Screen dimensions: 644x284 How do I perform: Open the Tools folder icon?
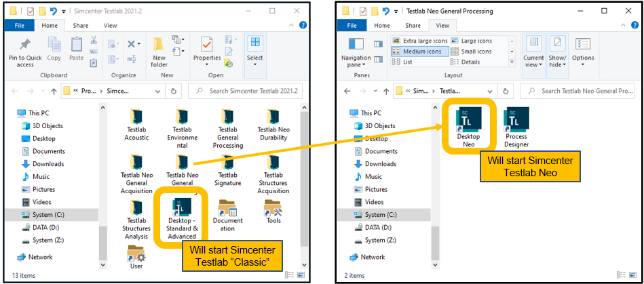coord(273,210)
